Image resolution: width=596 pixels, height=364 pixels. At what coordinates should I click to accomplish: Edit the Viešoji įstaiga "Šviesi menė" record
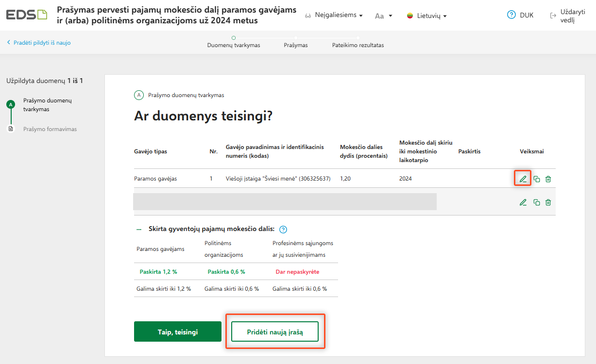tap(523, 179)
